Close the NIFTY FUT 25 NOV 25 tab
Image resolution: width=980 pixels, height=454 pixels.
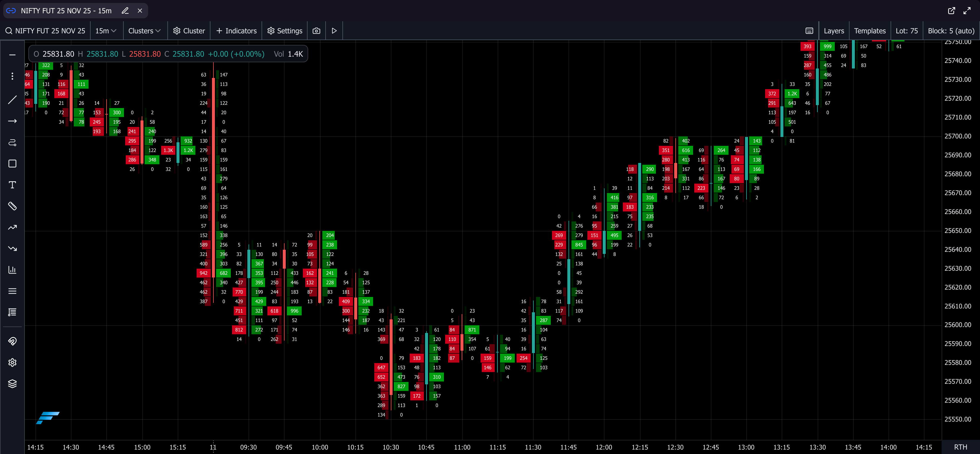pos(140,11)
